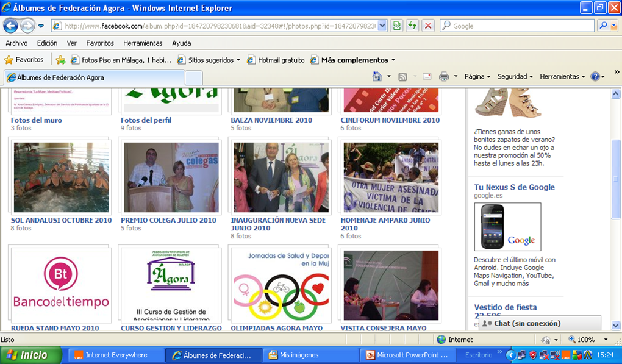Open CINEFORUM NOVIEMBRE 2010 album link

pyautogui.click(x=390, y=120)
